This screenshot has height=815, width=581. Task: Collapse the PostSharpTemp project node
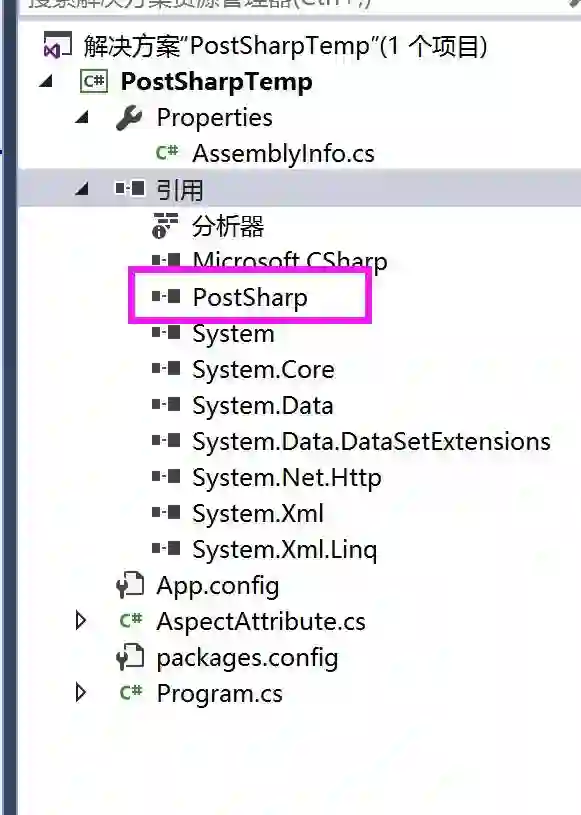pos(46,81)
